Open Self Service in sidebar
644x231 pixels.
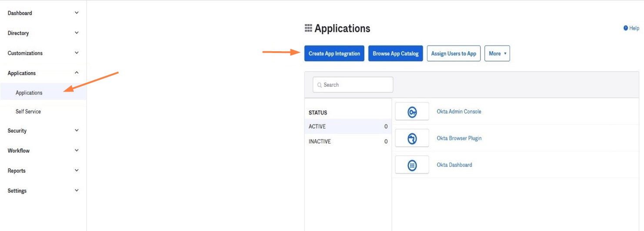click(x=28, y=112)
